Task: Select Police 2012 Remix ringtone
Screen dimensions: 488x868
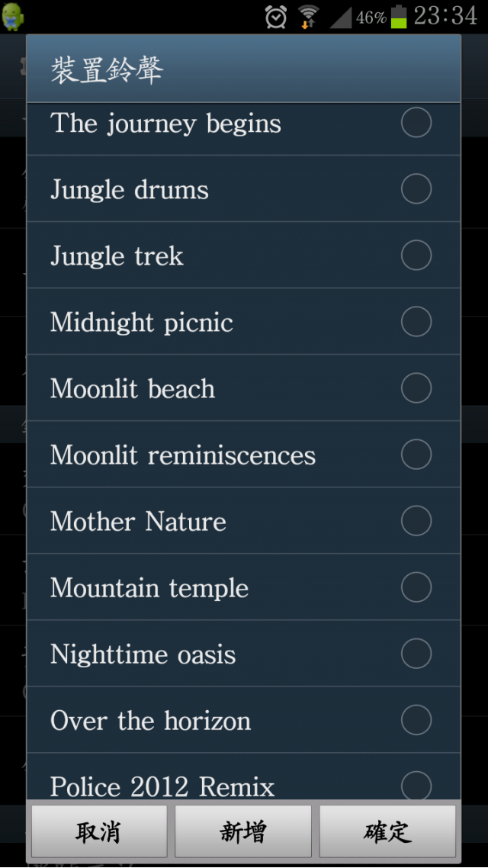Action: pyautogui.click(x=243, y=776)
